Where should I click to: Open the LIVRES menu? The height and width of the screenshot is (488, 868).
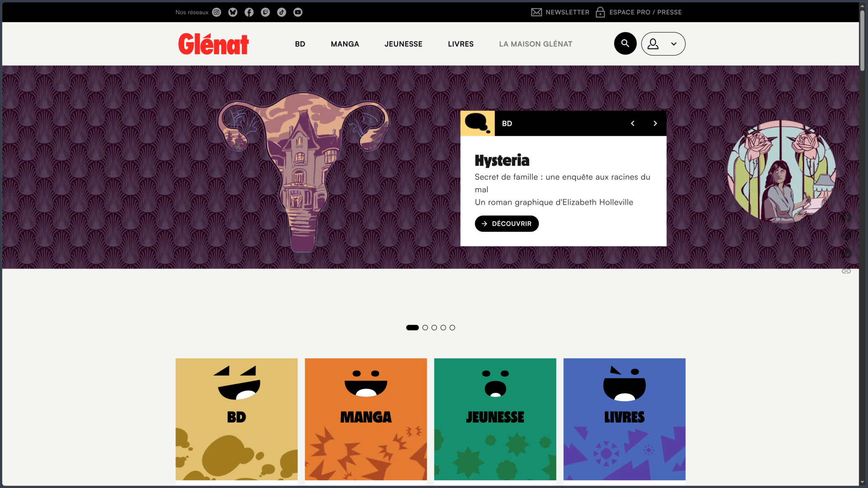tap(461, 44)
